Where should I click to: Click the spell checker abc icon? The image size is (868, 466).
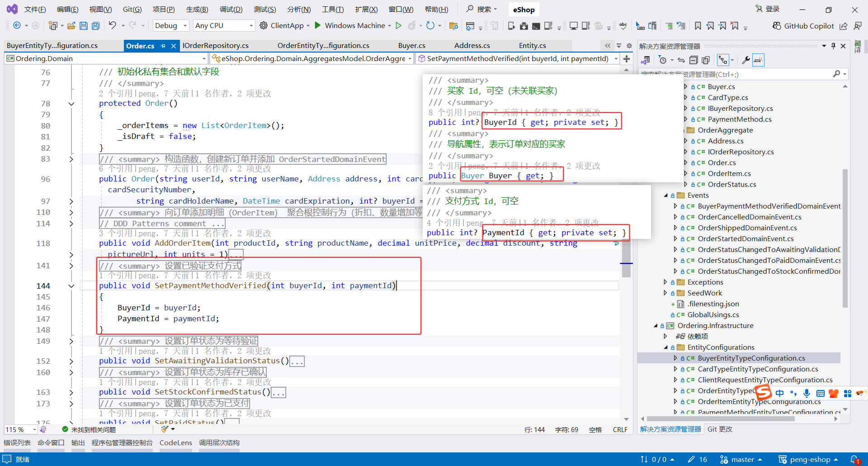click(623, 26)
